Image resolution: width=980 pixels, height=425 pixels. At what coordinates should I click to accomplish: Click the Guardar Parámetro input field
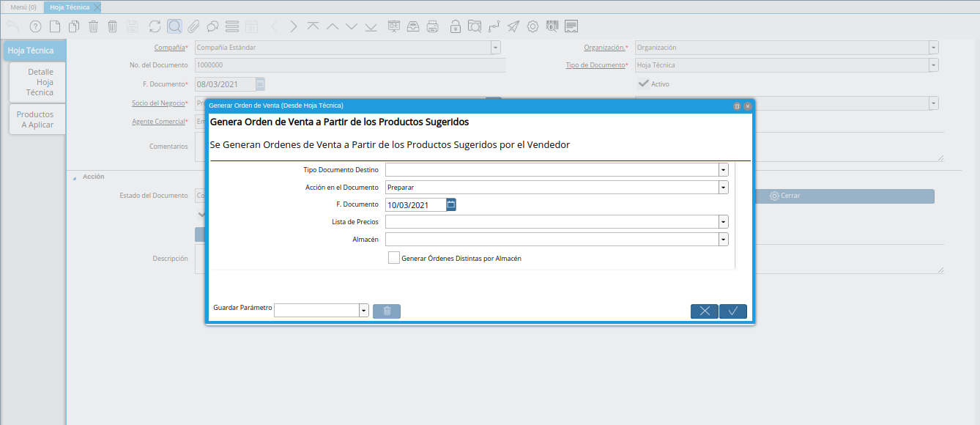[x=316, y=311]
